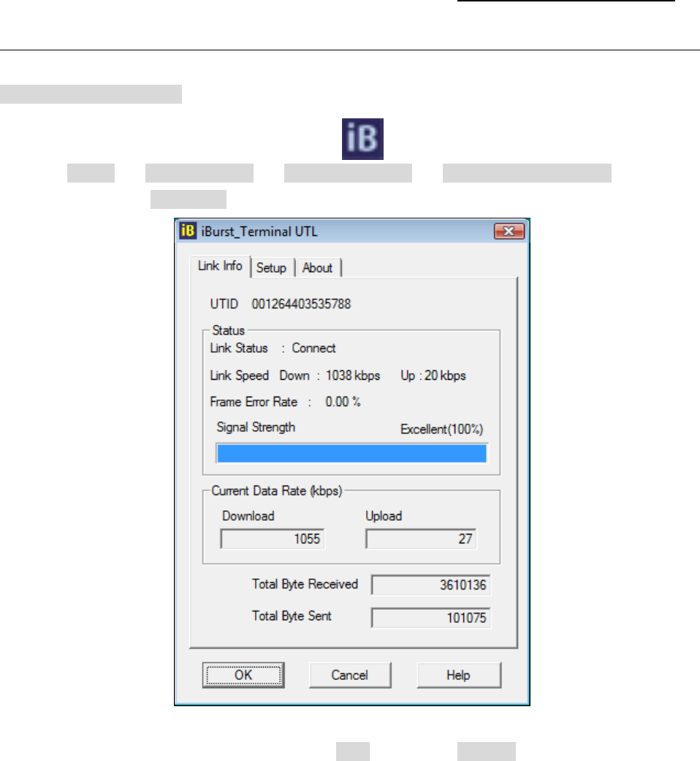
Task: Click the Total Byte Sent label
Action: 292,616
